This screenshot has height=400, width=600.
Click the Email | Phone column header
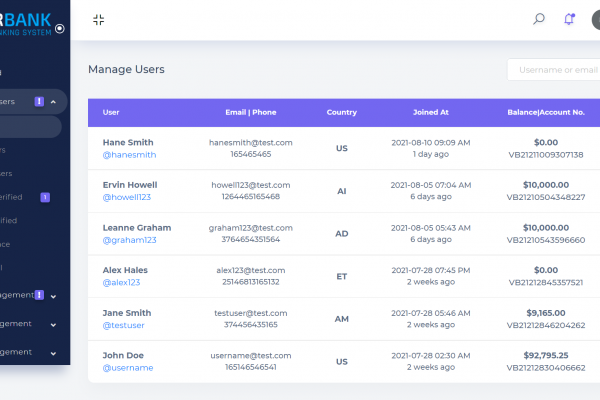point(251,113)
